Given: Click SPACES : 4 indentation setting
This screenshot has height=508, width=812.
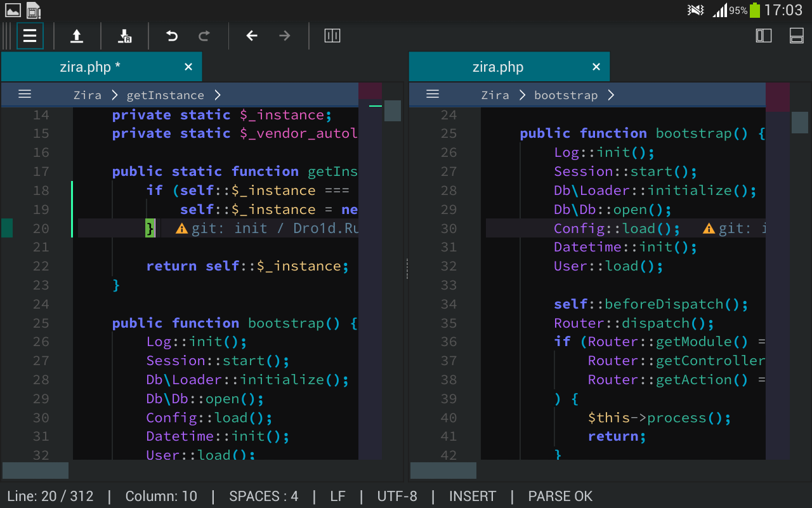Looking at the screenshot, I should pyautogui.click(x=264, y=496).
